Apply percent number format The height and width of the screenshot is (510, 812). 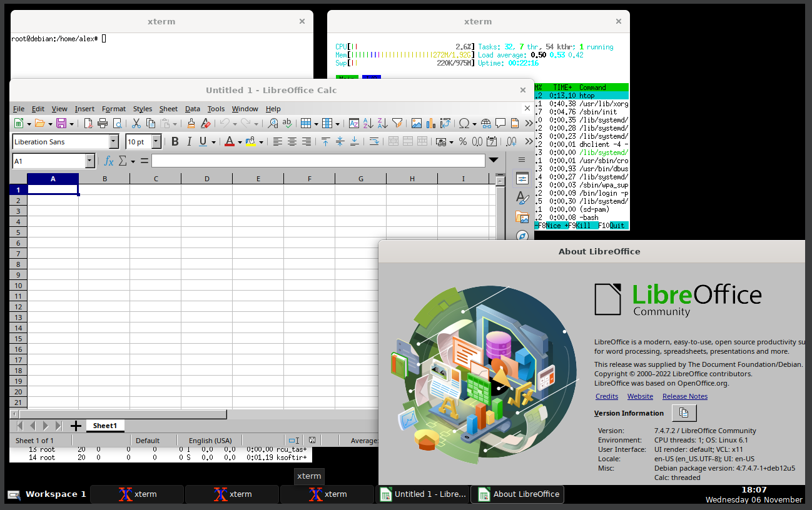(462, 142)
